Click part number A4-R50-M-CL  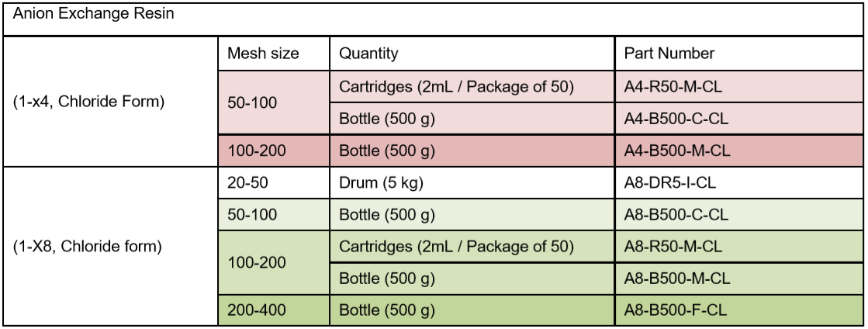pos(673,88)
